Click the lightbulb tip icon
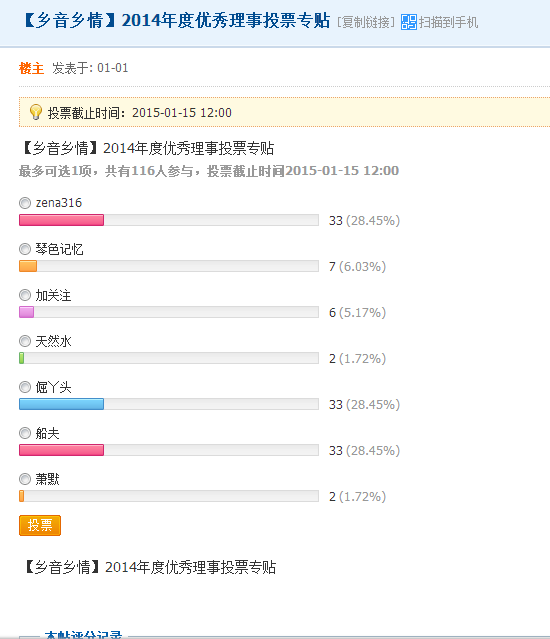This screenshot has height=639, width=550. point(36,112)
